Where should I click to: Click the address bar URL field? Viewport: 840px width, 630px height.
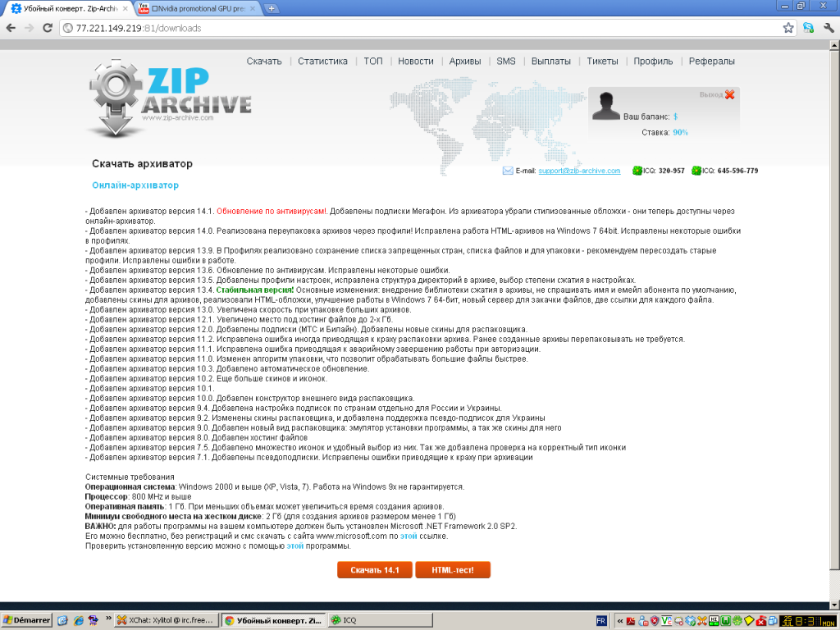(421, 28)
